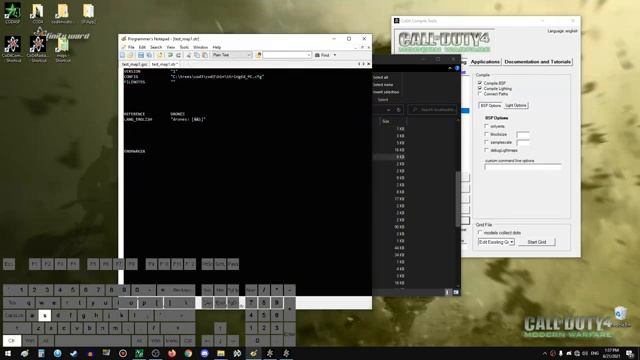
Task: Open the File Explorer taskbar icon
Action: pos(221,353)
